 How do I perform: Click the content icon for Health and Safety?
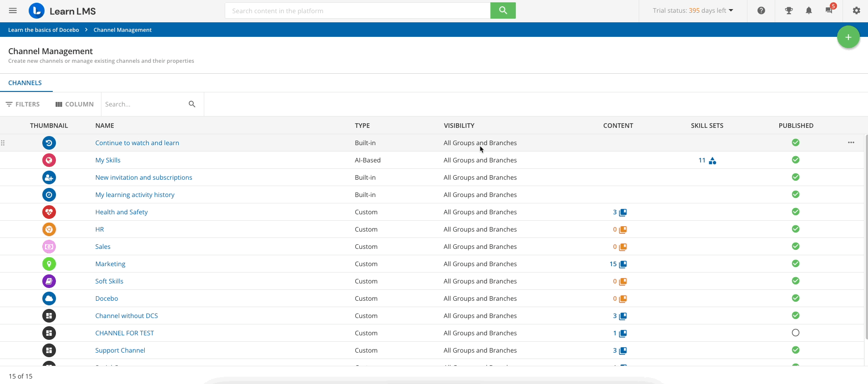pyautogui.click(x=623, y=212)
